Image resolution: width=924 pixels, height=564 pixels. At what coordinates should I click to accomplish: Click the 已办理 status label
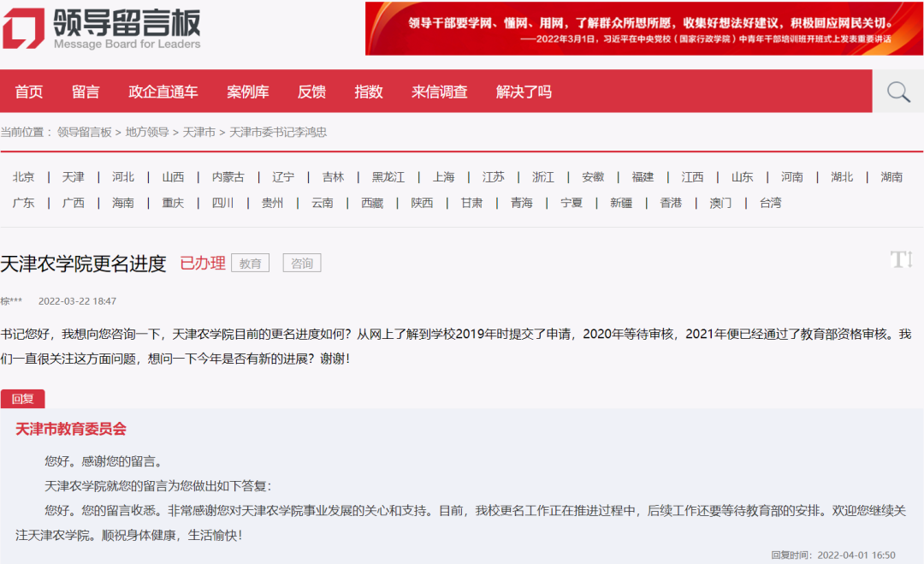(203, 263)
